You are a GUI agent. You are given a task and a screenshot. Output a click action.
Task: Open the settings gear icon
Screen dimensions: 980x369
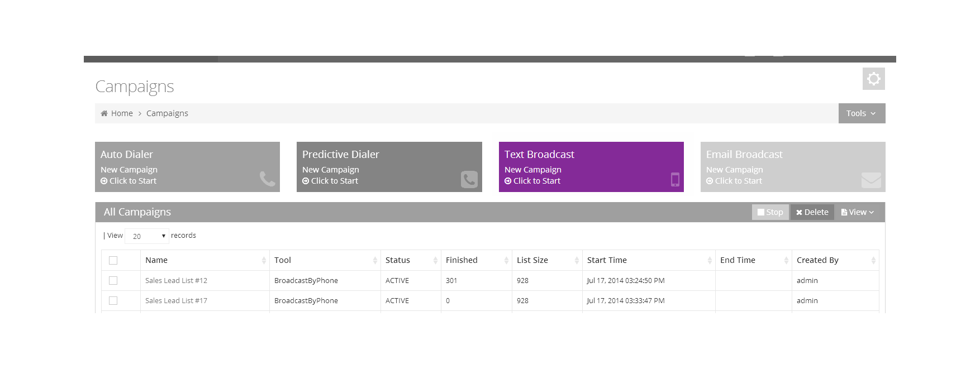873,79
